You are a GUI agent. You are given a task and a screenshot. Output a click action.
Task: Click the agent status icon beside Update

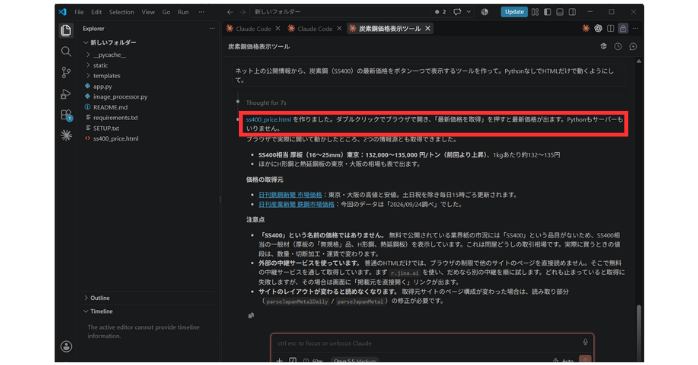click(x=484, y=12)
